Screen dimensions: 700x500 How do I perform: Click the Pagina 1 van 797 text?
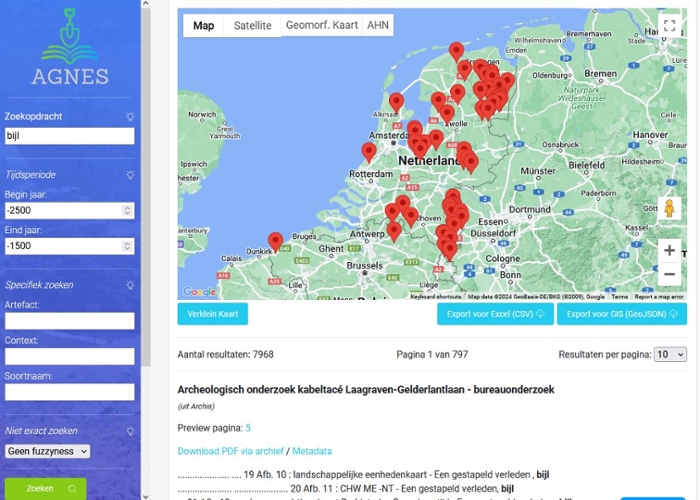click(x=432, y=354)
